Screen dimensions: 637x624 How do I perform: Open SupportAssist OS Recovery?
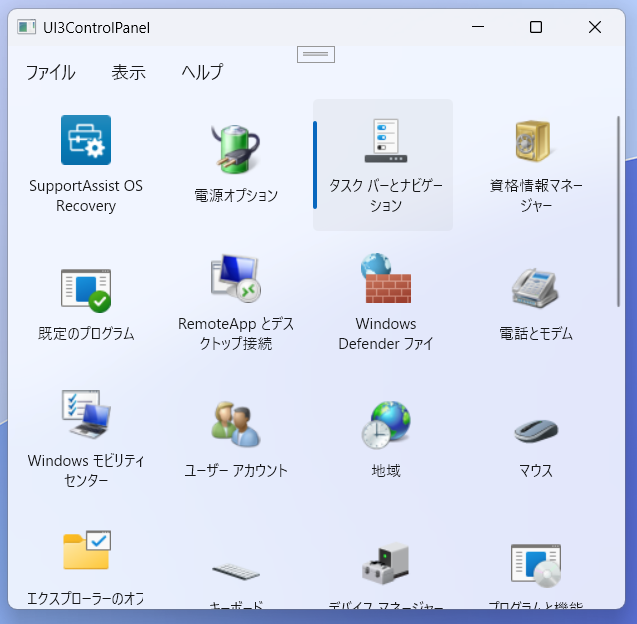pos(86,141)
